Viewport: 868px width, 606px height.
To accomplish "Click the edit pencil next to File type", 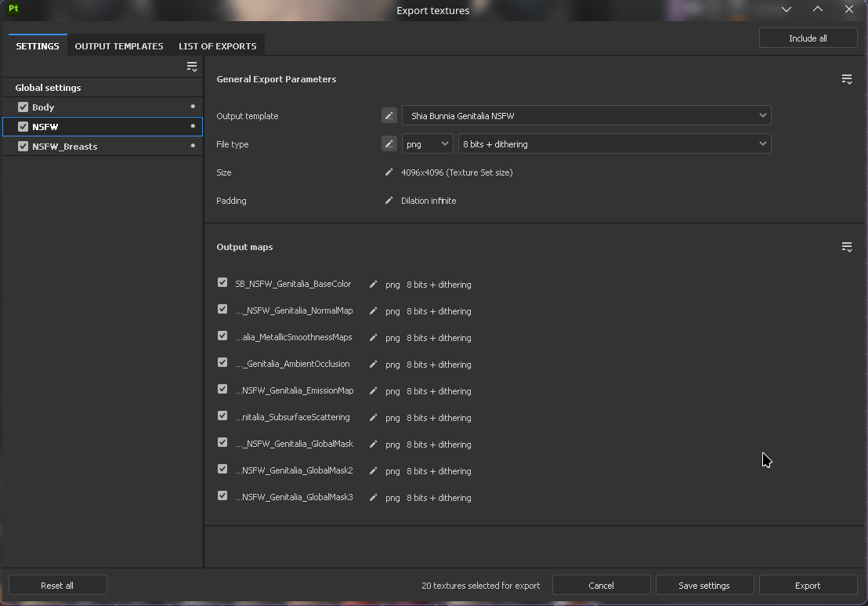I will click(389, 144).
